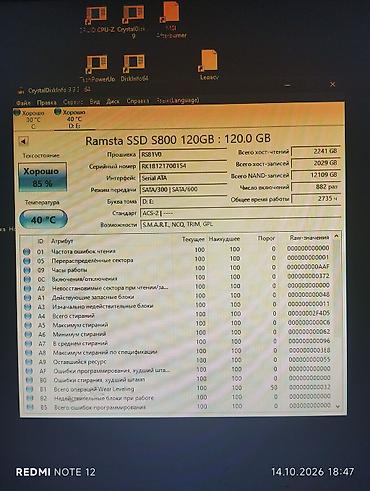Open the Сервис menu
The width and height of the screenshot is (370, 491).
point(73,102)
